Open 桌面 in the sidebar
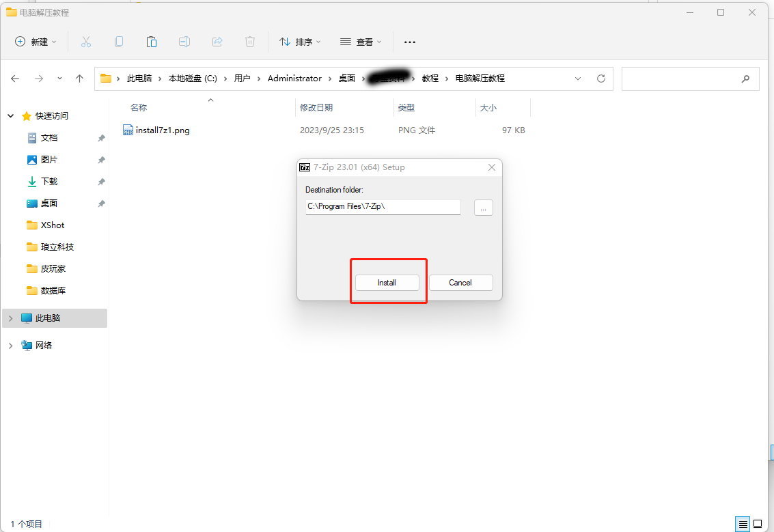The height and width of the screenshot is (532, 774). 49,204
